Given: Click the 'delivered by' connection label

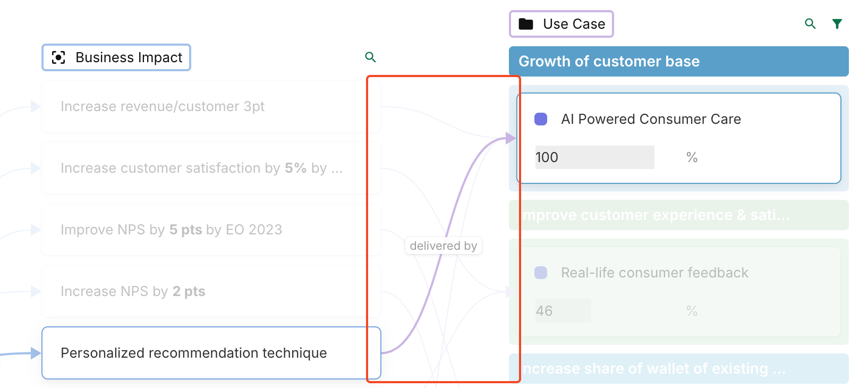Looking at the screenshot, I should click(443, 246).
